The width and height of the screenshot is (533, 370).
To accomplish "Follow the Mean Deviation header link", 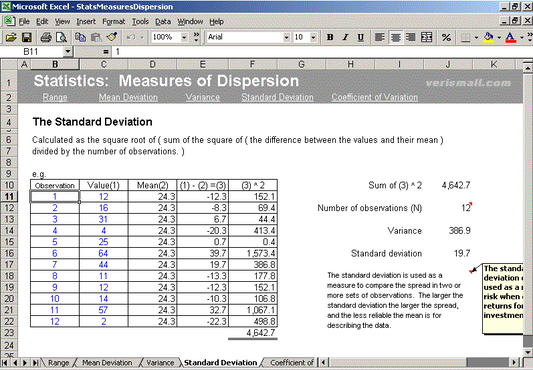I will [128, 97].
